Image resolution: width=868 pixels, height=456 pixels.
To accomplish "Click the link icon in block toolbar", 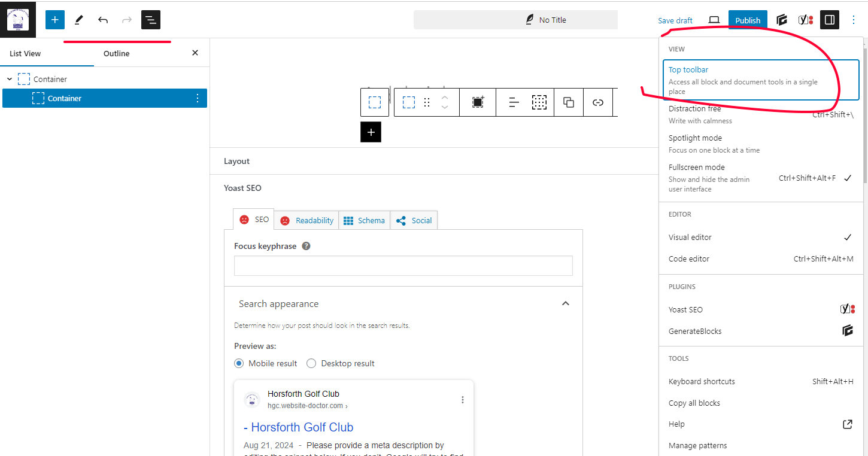I will [x=597, y=102].
